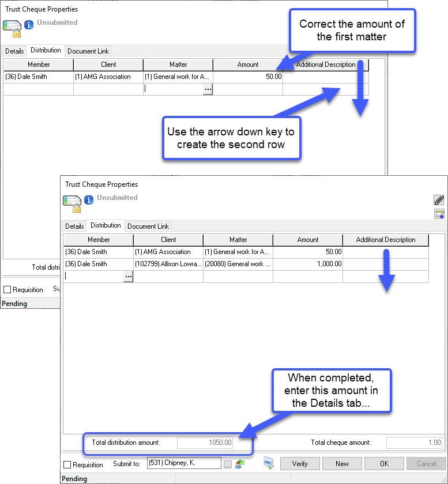Click the Pending status in back window
This screenshot has width=448, height=484.
tap(14, 304)
